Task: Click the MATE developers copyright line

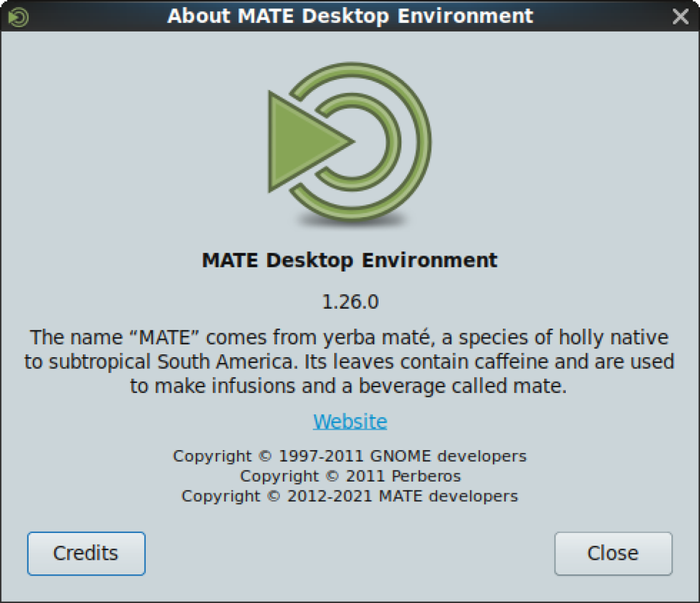Action: tap(350, 496)
